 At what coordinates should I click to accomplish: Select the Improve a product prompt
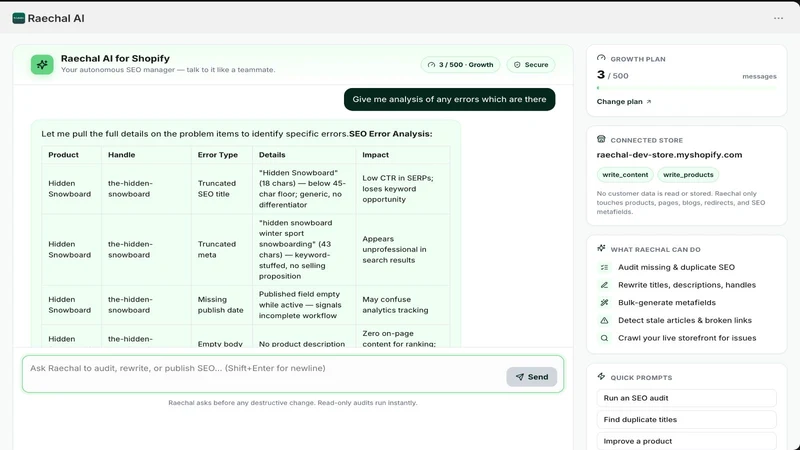pyautogui.click(x=686, y=441)
